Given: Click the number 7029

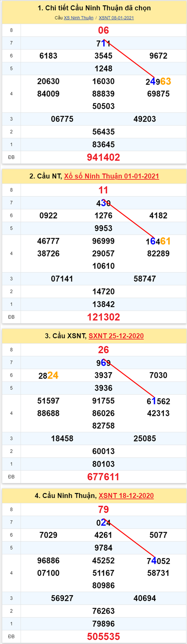Looking at the screenshot, I should 48,535.
